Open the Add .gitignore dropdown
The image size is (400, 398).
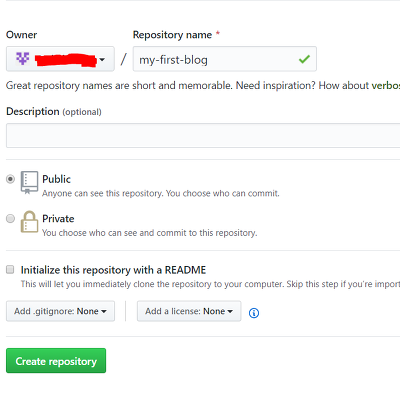coord(60,311)
